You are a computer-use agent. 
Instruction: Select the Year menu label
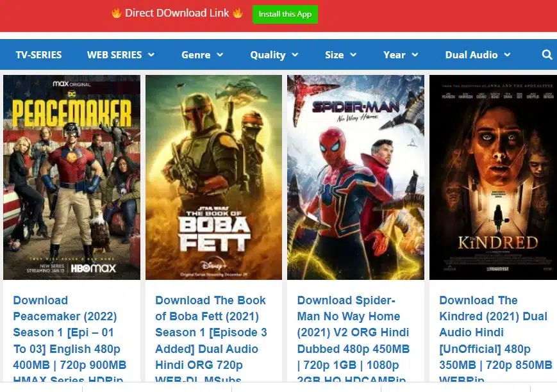(394, 54)
